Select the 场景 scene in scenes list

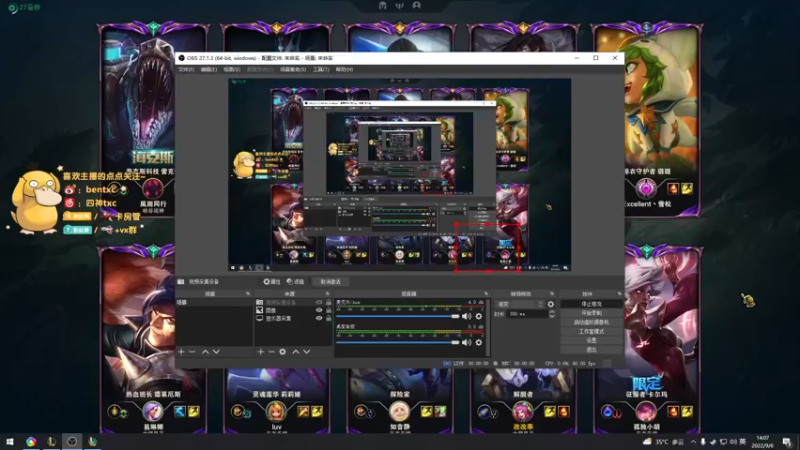[214, 303]
